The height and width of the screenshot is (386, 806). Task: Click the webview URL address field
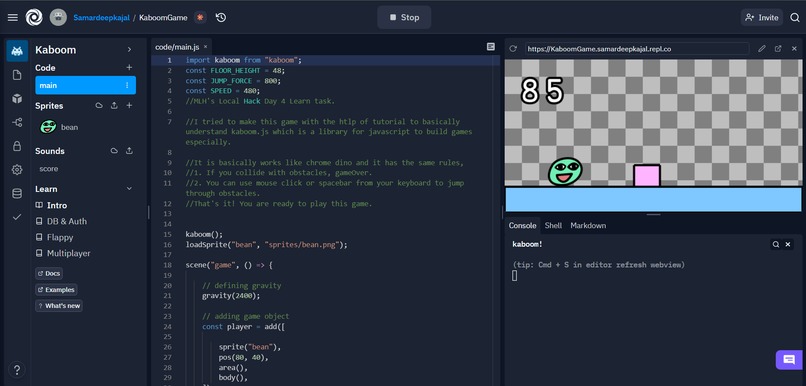(x=637, y=49)
